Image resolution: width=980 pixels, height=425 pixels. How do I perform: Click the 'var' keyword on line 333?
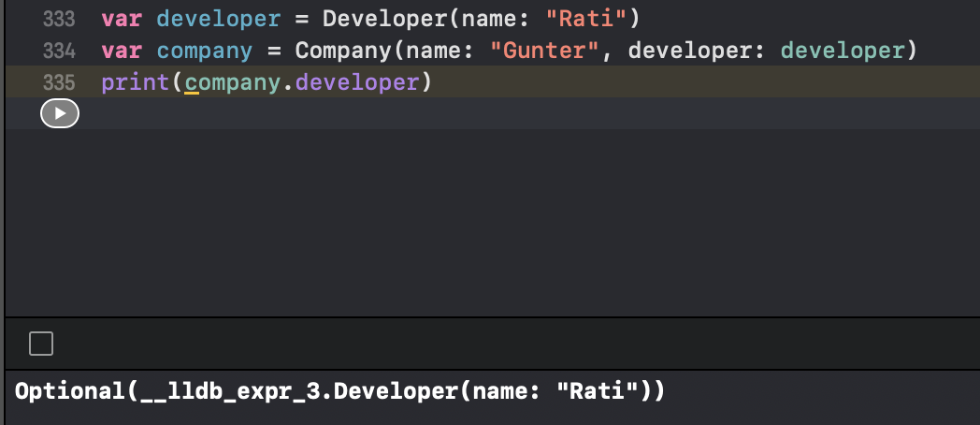click(122, 19)
